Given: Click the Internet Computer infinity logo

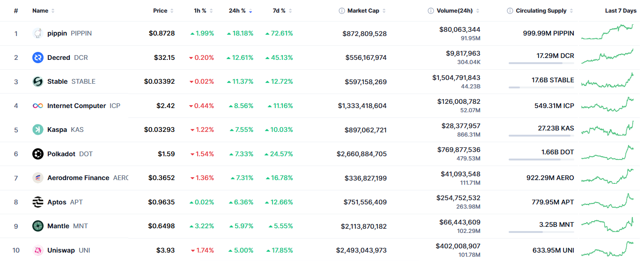Looking at the screenshot, I should point(38,106).
